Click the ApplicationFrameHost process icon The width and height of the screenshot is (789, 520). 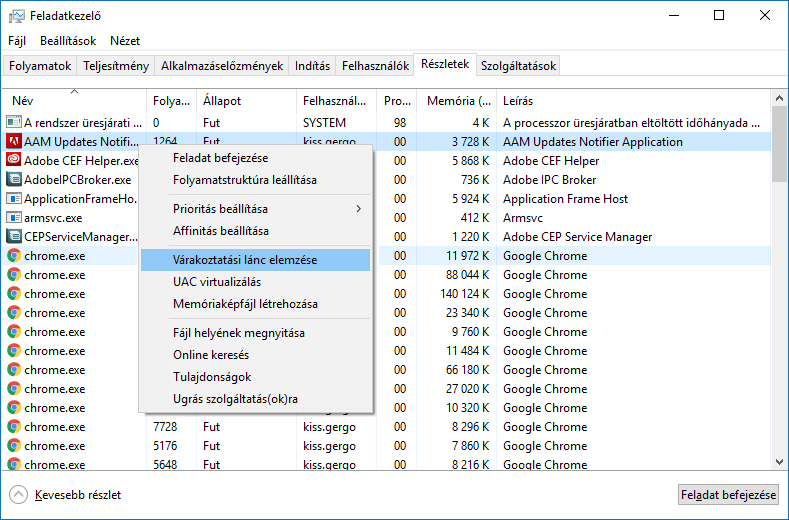point(14,198)
